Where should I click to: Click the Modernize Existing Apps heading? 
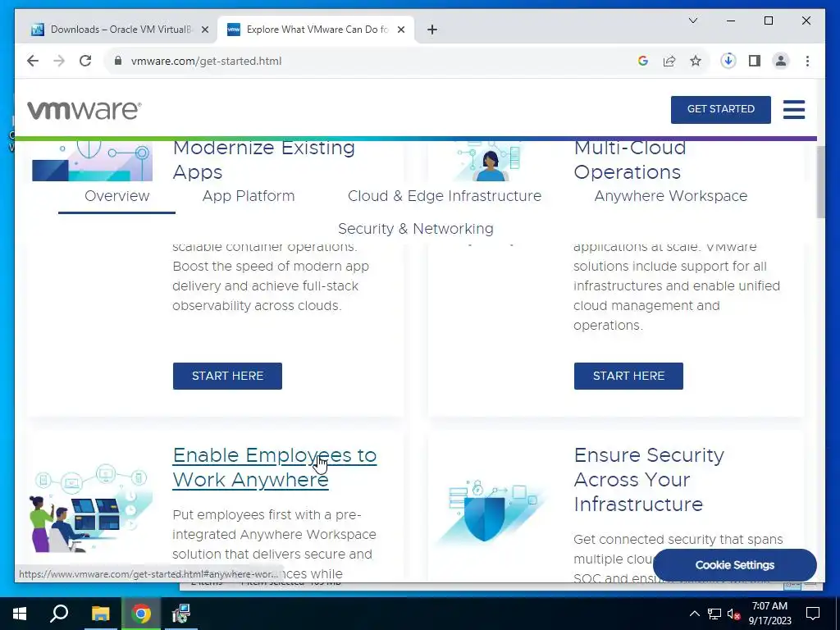(x=263, y=160)
